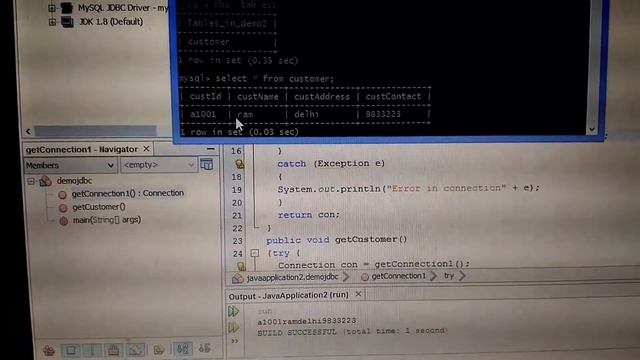Click the green Re-run icon in Output
Screen dimensions: 640x360
[233, 311]
